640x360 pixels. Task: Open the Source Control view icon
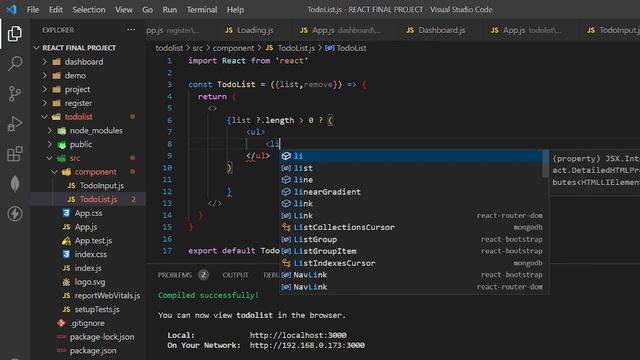click(x=15, y=93)
